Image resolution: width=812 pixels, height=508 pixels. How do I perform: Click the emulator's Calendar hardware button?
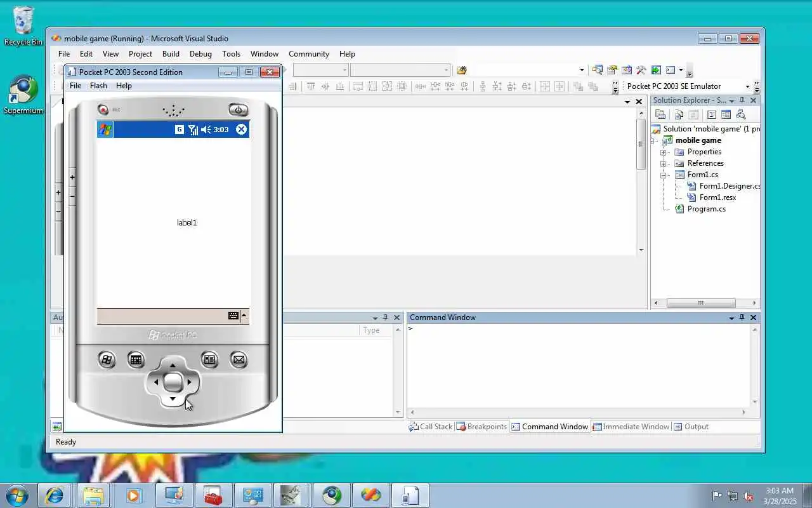pyautogui.click(x=136, y=360)
